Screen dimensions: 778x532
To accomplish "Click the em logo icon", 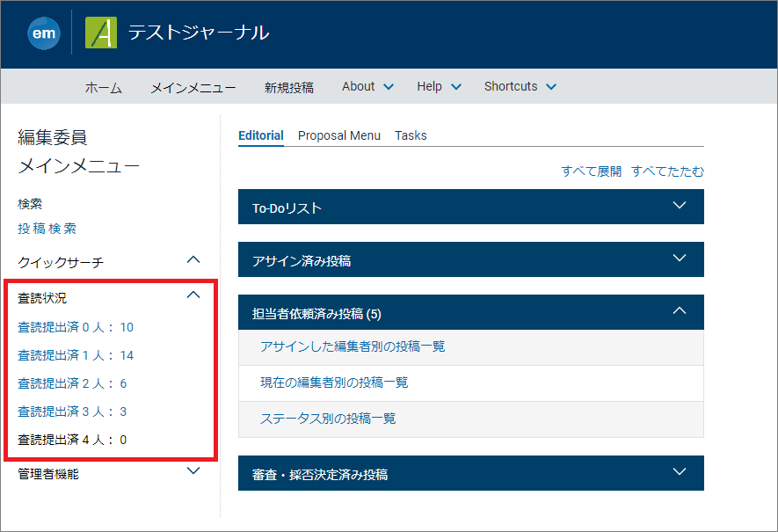I will pyautogui.click(x=44, y=33).
